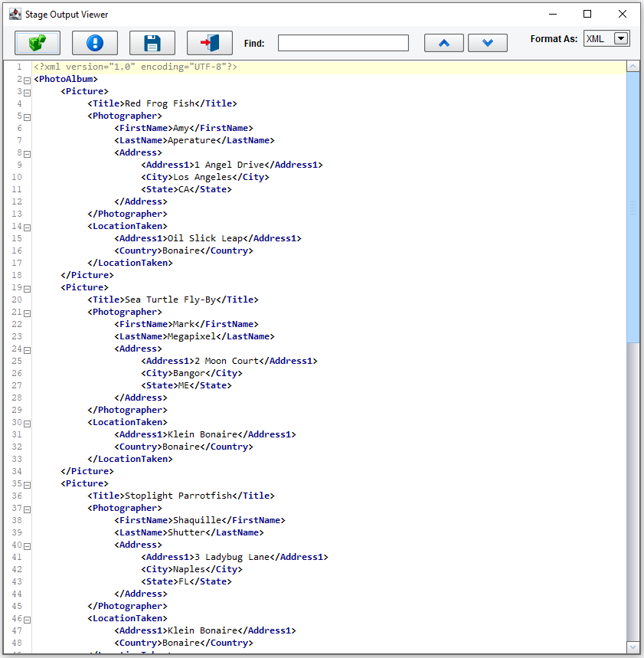This screenshot has height=658, width=644.
Task: Click the LastName line 'Aperature'
Action: point(195,140)
